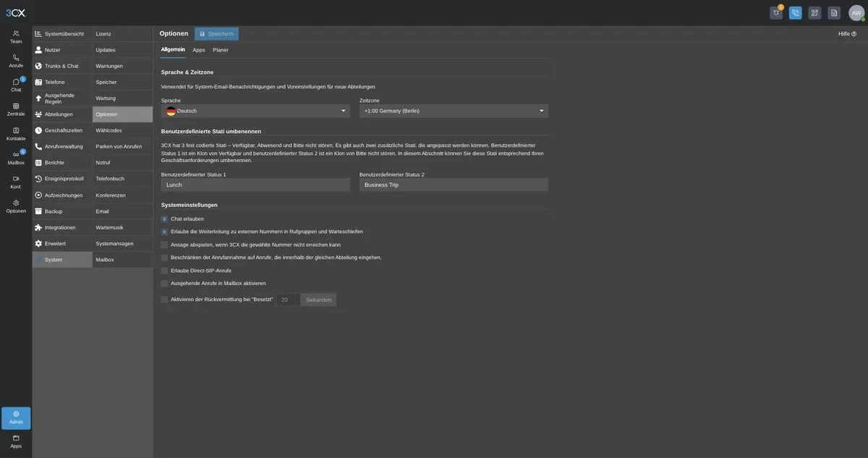868x458 pixels.
Task: Open Ausgehende Regeln in admin menu
Action: (63, 98)
